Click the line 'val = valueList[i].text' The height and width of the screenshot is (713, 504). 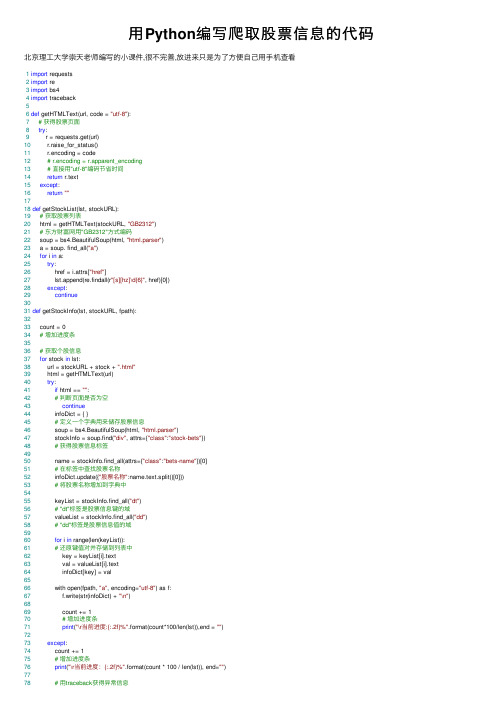(x=91, y=564)
